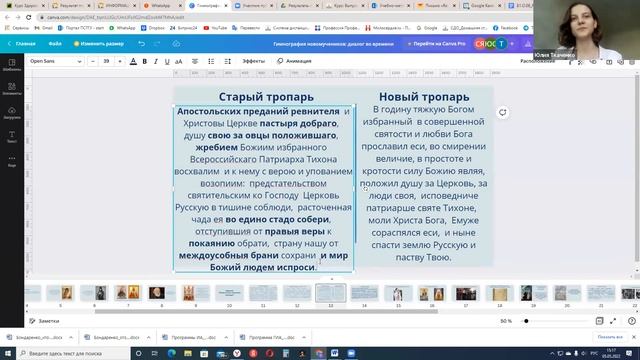Screen dimensions: 640x360
Task: Open Zoom from the taskbar
Action: coord(351,353)
